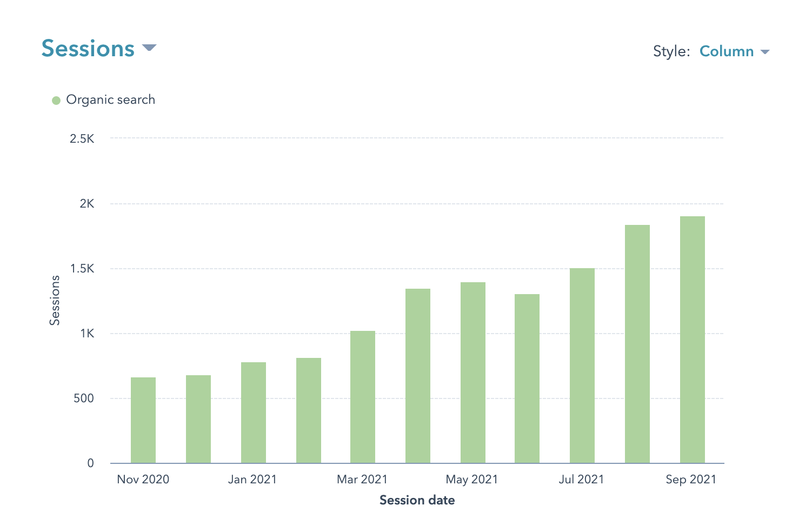This screenshot has width=812, height=532.
Task: Select the Jul 2021 bar
Action: pos(582,365)
